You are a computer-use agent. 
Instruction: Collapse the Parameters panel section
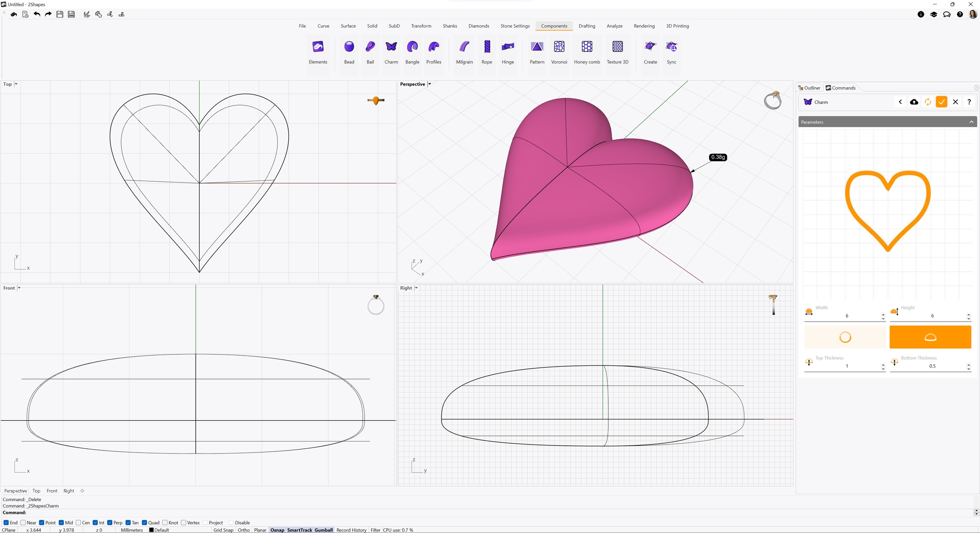971,122
